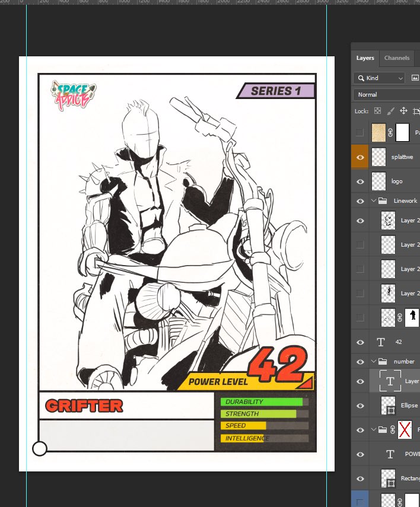
Task: Click the Space Addicts logo on the canvas
Action: coord(74,95)
